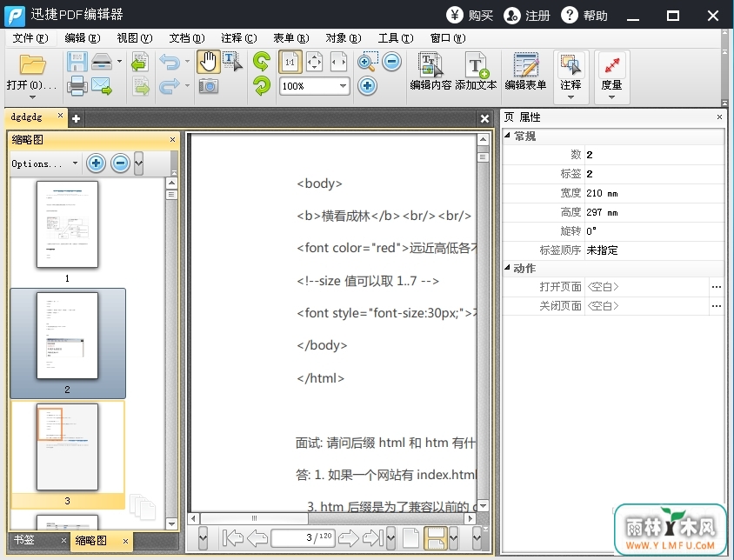Click fit width zoom icon
The height and width of the screenshot is (560, 734).
click(x=338, y=62)
